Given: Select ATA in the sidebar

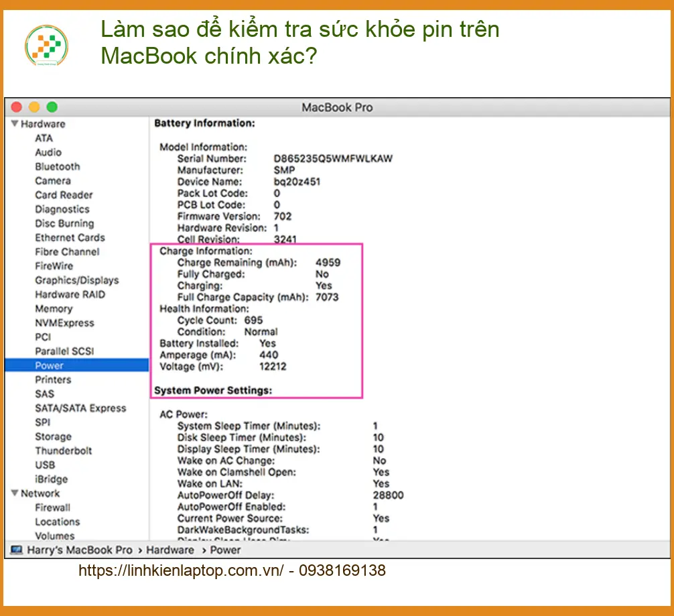Looking at the screenshot, I should pyautogui.click(x=44, y=138).
